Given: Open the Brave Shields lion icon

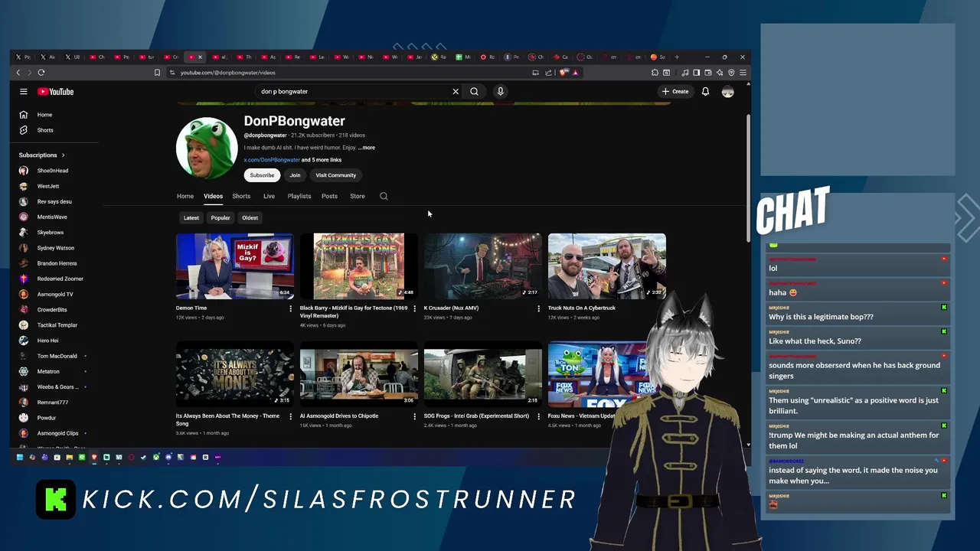Looking at the screenshot, I should click(564, 73).
